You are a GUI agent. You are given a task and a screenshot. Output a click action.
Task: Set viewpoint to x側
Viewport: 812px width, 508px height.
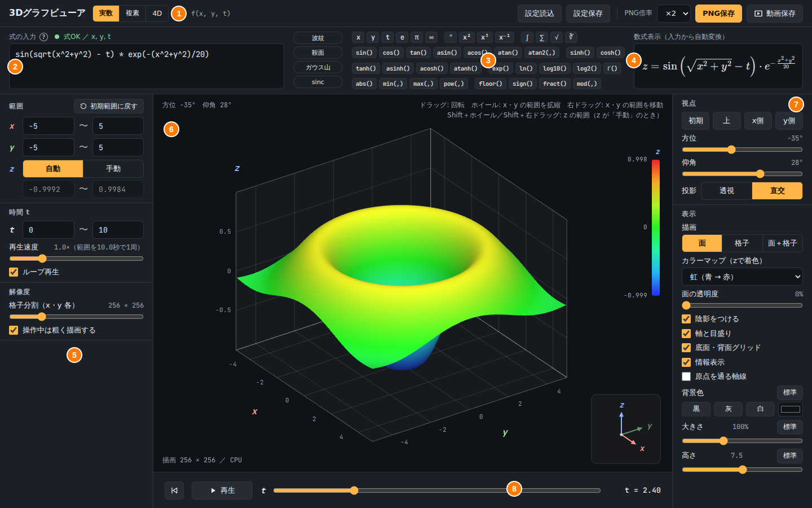pyautogui.click(x=758, y=121)
